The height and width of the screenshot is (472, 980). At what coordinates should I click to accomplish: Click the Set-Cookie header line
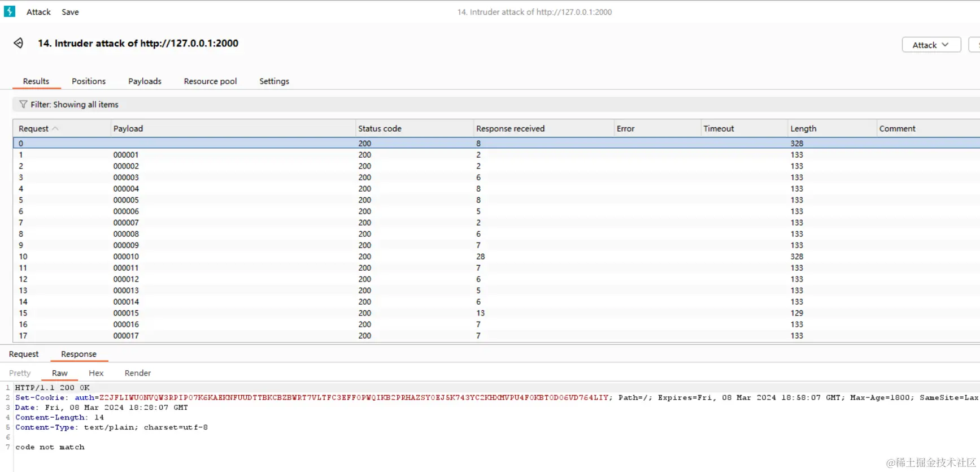tap(496, 398)
